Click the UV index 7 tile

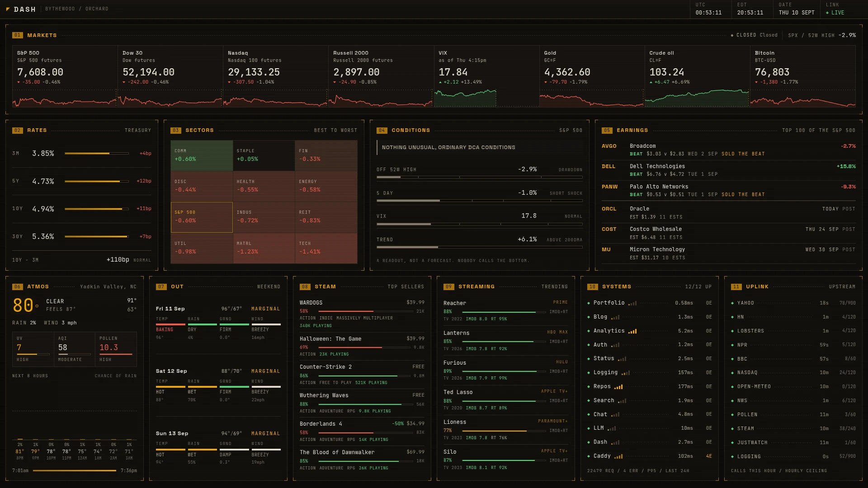[33, 349]
